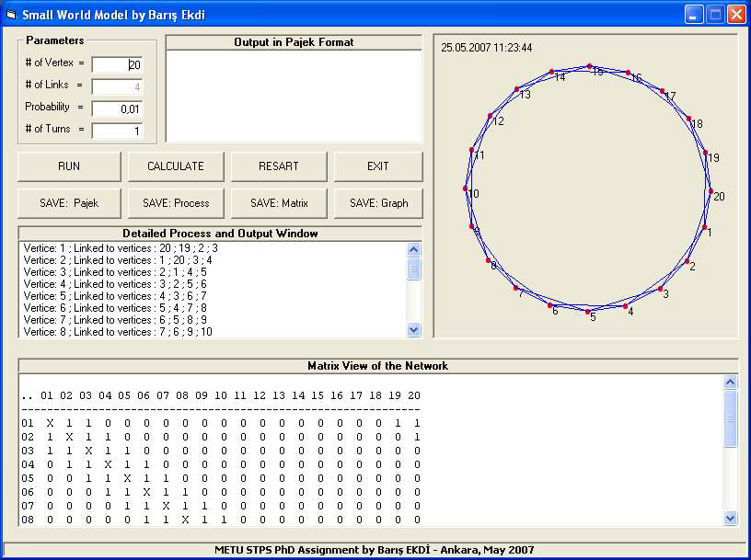
Task: Focus the # of Vertex input field
Action: click(x=117, y=64)
